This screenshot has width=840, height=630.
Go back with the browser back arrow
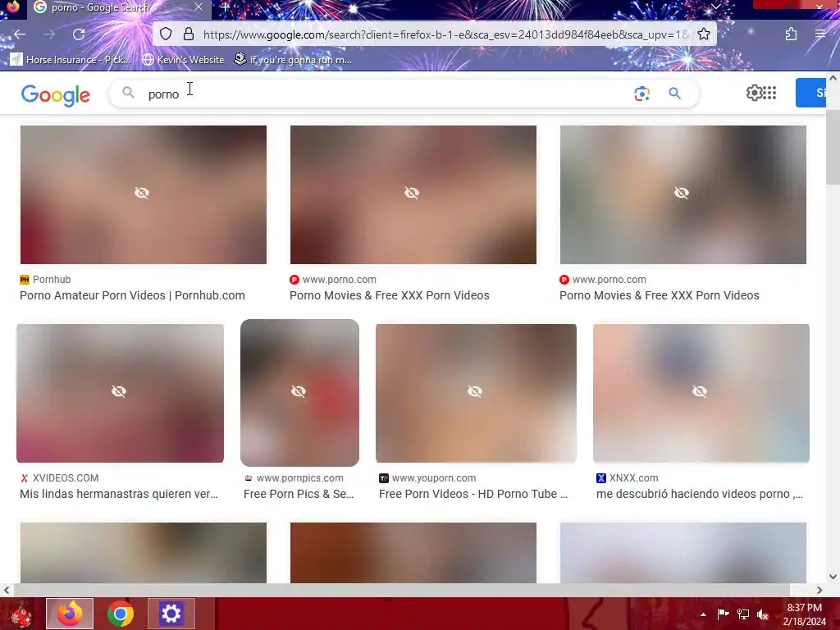20,34
